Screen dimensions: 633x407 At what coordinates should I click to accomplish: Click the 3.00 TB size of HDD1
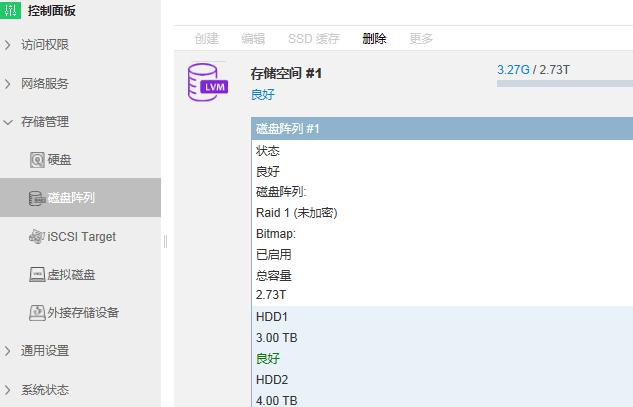pos(277,338)
